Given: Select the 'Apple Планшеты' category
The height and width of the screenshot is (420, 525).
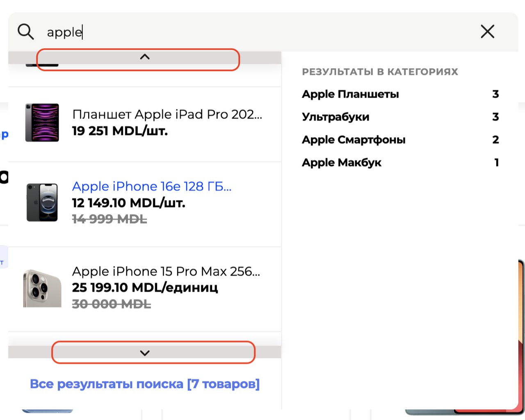Looking at the screenshot, I should [350, 94].
